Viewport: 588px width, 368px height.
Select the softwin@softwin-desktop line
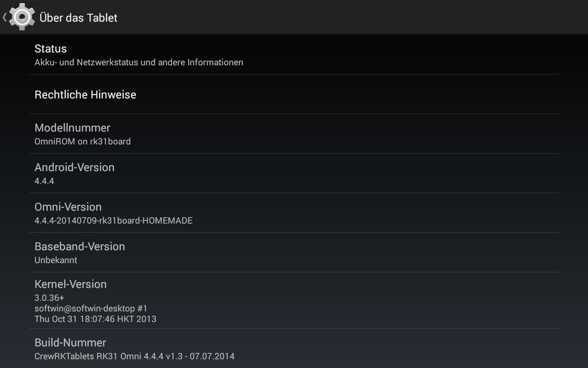pos(91,308)
